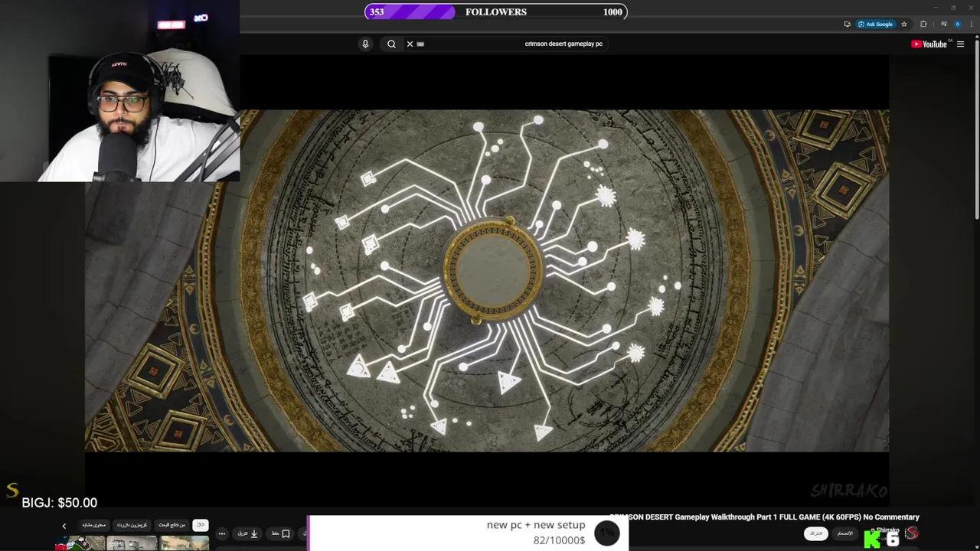Click the 1% goal percentage circle

click(x=606, y=533)
